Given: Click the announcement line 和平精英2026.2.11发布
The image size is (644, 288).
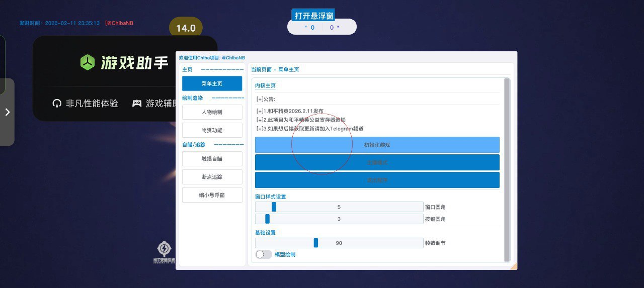Looking at the screenshot, I should click(x=290, y=111).
